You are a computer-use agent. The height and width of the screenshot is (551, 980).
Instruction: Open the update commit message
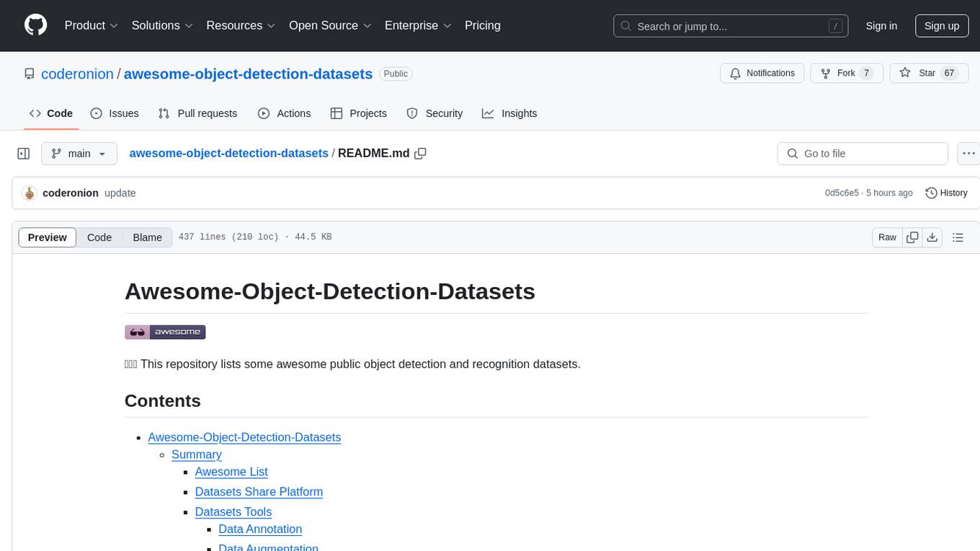(x=120, y=193)
